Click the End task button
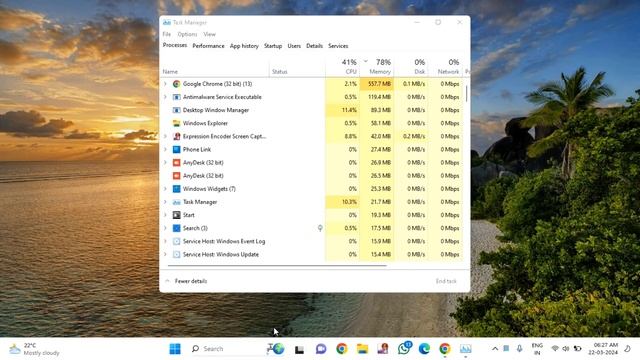The height and width of the screenshot is (360, 640). tap(446, 281)
